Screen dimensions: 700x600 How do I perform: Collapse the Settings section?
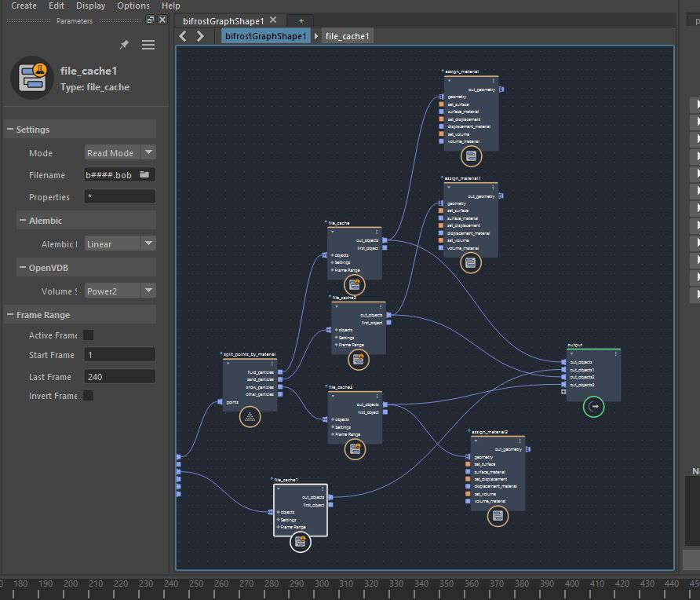point(10,129)
